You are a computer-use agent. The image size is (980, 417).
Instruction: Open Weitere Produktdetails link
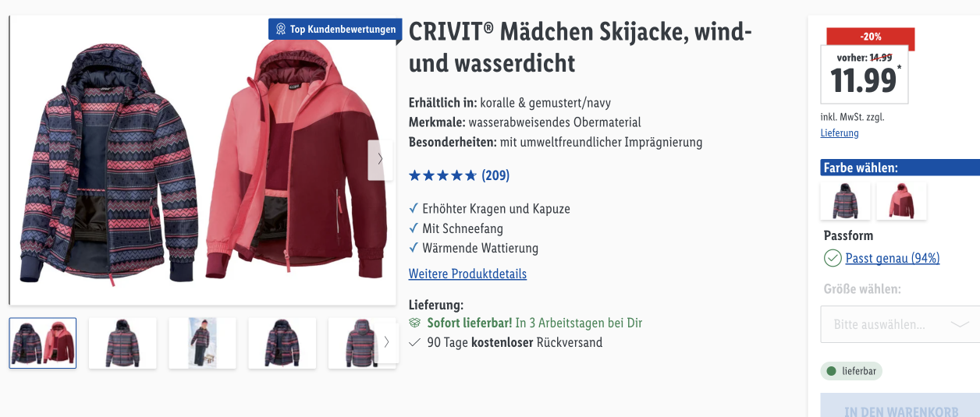pyautogui.click(x=467, y=274)
